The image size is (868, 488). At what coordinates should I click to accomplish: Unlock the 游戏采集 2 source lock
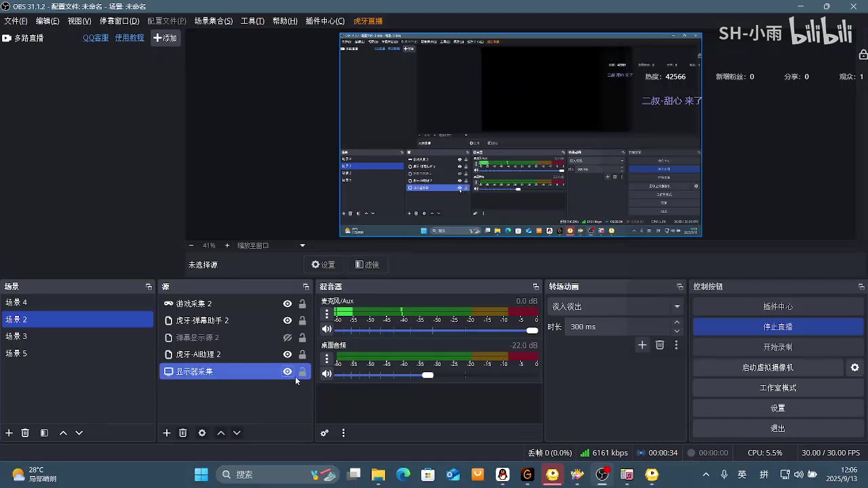pyautogui.click(x=302, y=304)
